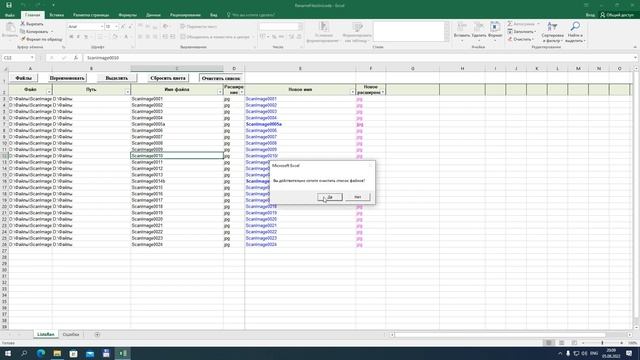
Task: Click the Вход sign-in link
Action: (x=590, y=15)
